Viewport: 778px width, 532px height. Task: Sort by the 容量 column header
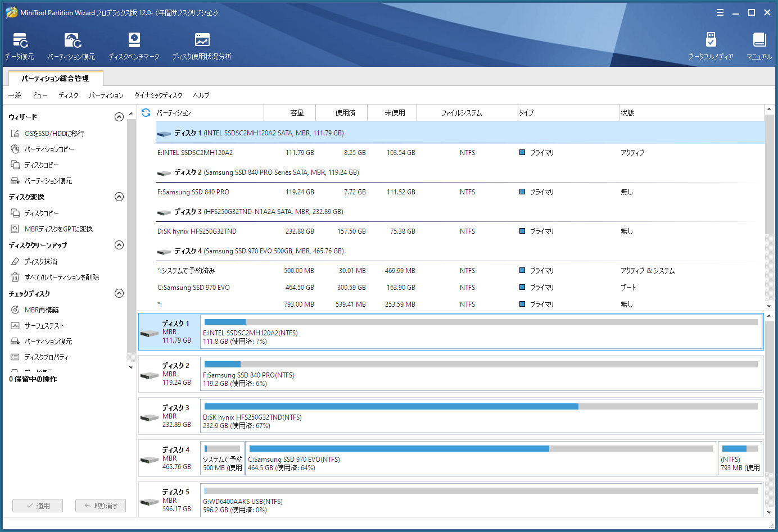pyautogui.click(x=290, y=112)
